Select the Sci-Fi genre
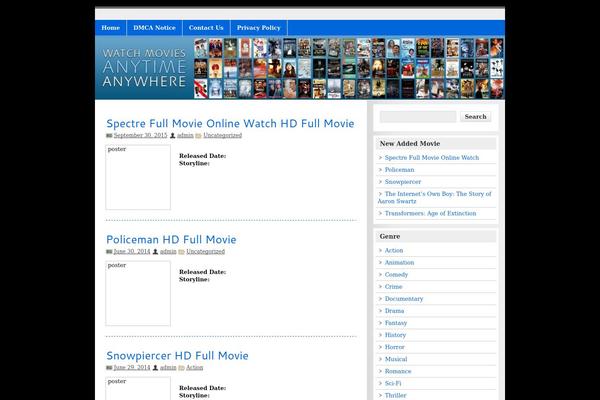 [393, 384]
